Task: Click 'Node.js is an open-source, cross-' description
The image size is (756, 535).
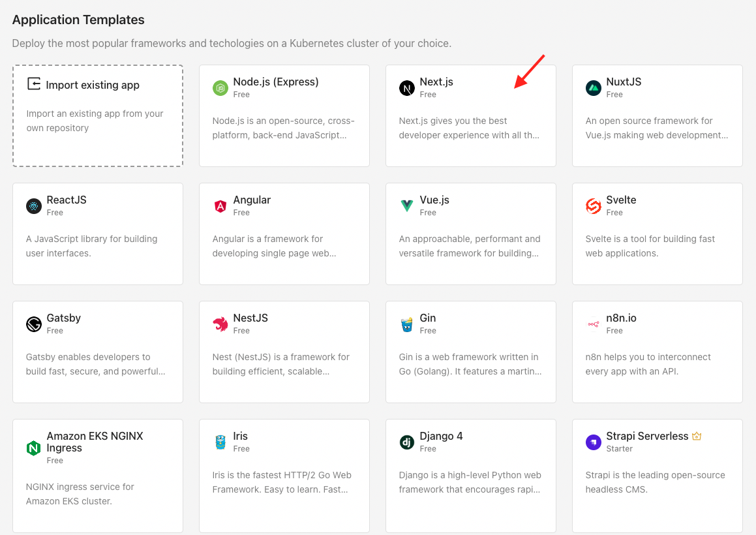Action: 284,121
